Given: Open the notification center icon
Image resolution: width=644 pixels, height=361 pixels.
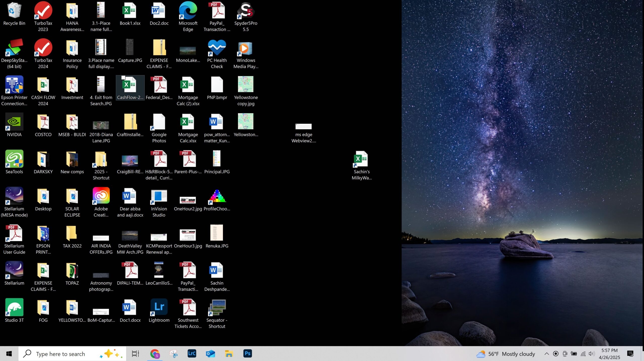Looking at the screenshot, I should coord(630,354).
